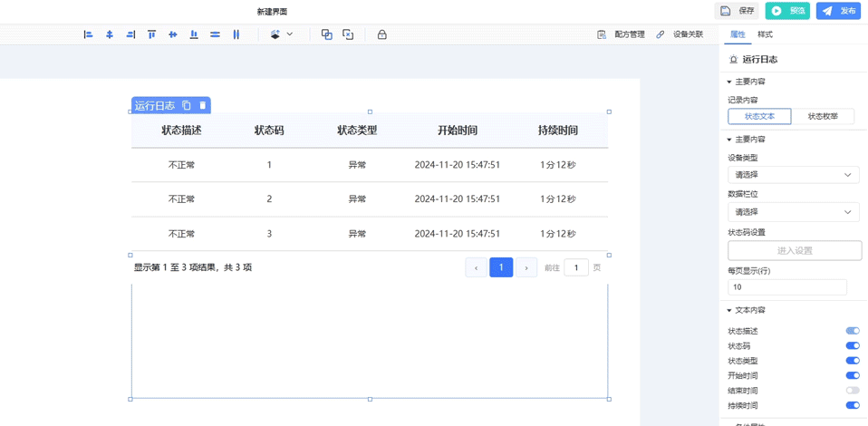
Task: Delete the 运行日志 component via trash icon
Action: (203, 105)
